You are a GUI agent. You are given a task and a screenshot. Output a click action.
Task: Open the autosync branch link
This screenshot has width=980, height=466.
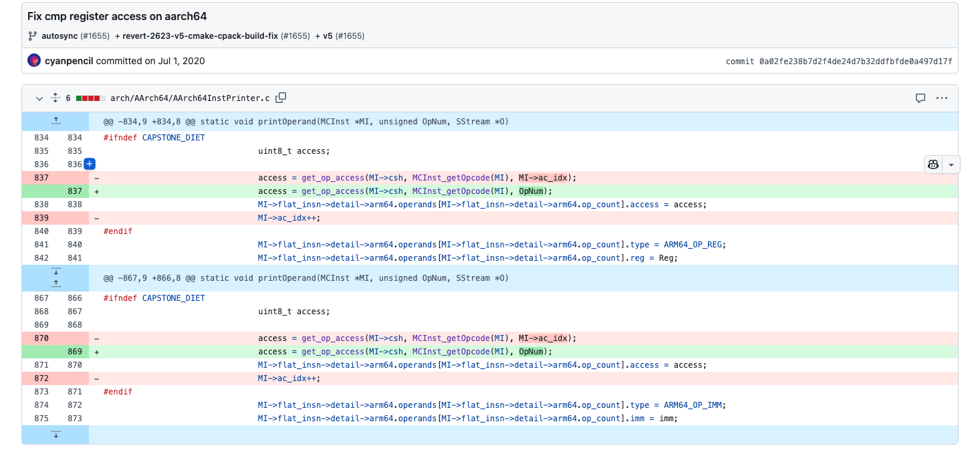[59, 36]
